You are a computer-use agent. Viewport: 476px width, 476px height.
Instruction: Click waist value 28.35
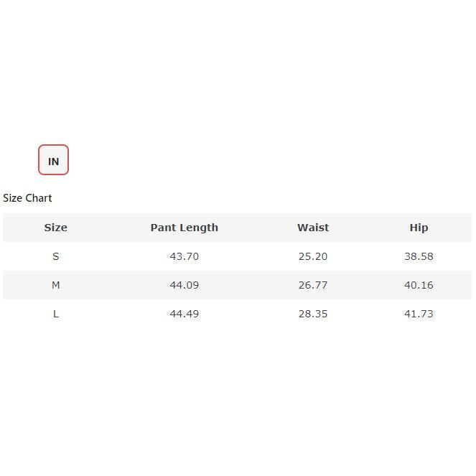(x=313, y=314)
